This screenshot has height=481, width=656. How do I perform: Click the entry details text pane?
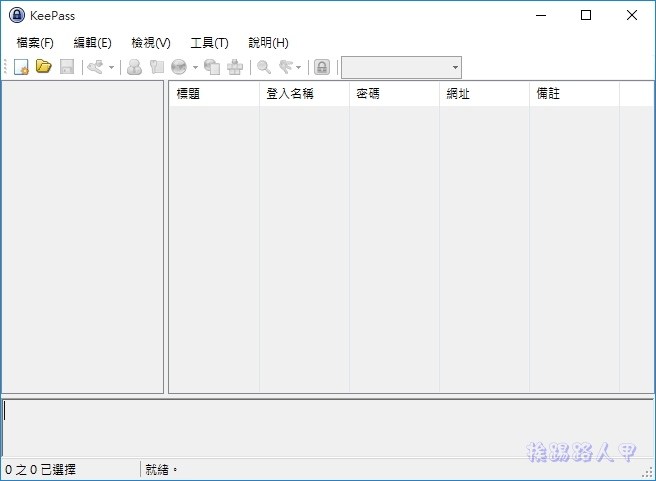coord(328,427)
